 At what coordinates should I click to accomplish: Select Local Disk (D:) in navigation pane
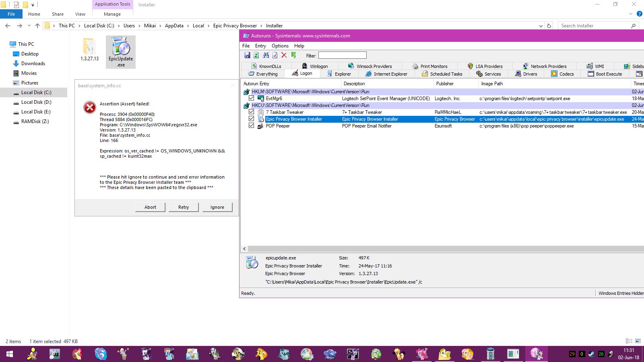click(x=36, y=102)
